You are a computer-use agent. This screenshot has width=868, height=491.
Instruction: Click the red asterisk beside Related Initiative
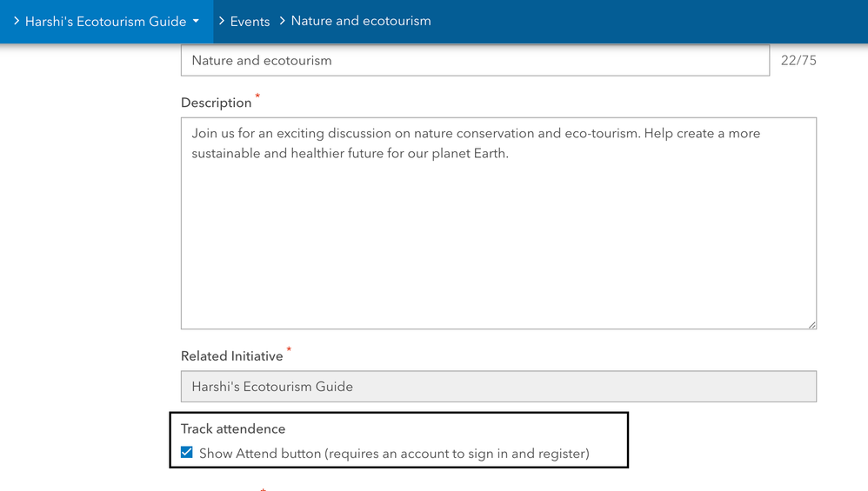click(289, 349)
